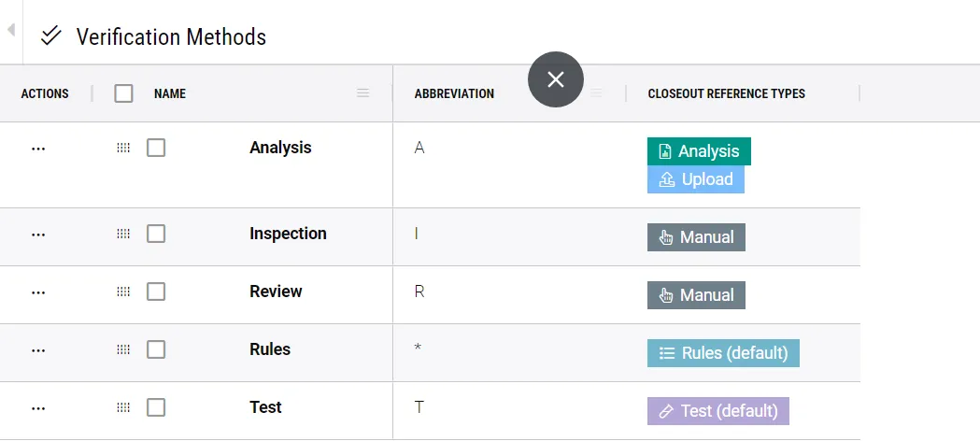Click the Rules abbreviation asterisk cell
Image resolution: width=980 pixels, height=441 pixels.
pyautogui.click(x=419, y=349)
